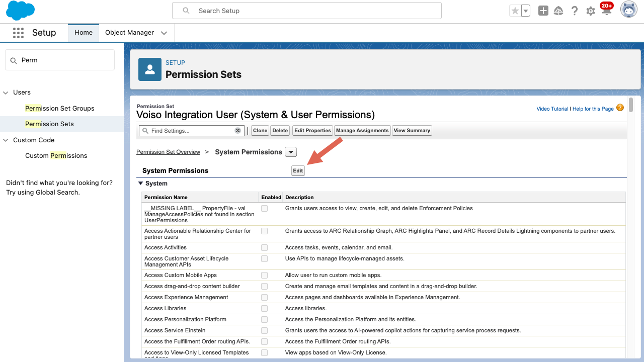This screenshot has width=644, height=362.
Task: Click Edit next to System Permissions
Action: point(298,171)
